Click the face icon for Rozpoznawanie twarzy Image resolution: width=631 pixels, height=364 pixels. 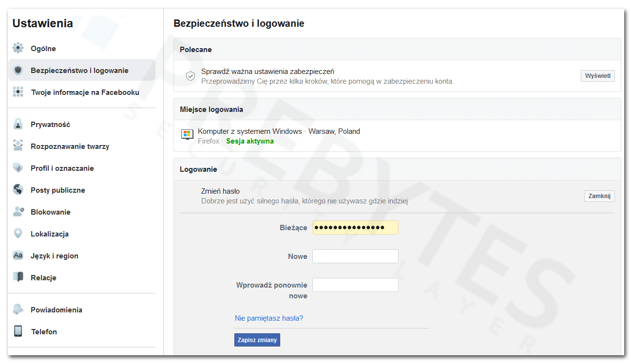click(x=18, y=146)
